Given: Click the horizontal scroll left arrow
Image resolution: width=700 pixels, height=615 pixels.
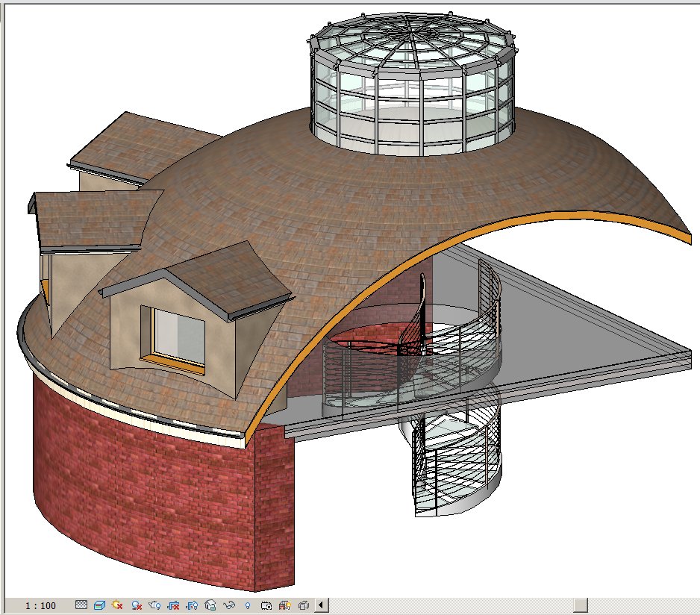Looking at the screenshot, I should tap(322, 605).
